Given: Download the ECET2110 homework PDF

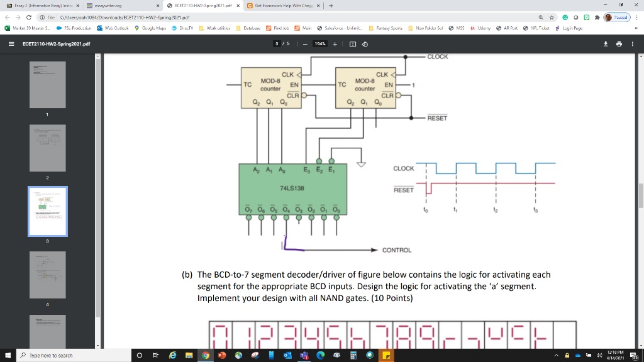Looking at the screenshot, I should pyautogui.click(x=606, y=44).
